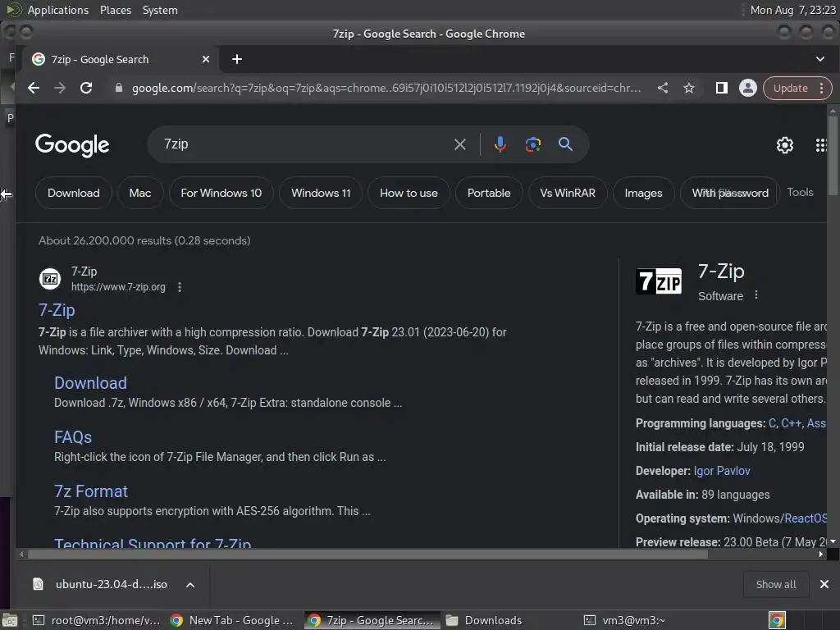Expand ubuntu iso download options chevron

pos(190,584)
